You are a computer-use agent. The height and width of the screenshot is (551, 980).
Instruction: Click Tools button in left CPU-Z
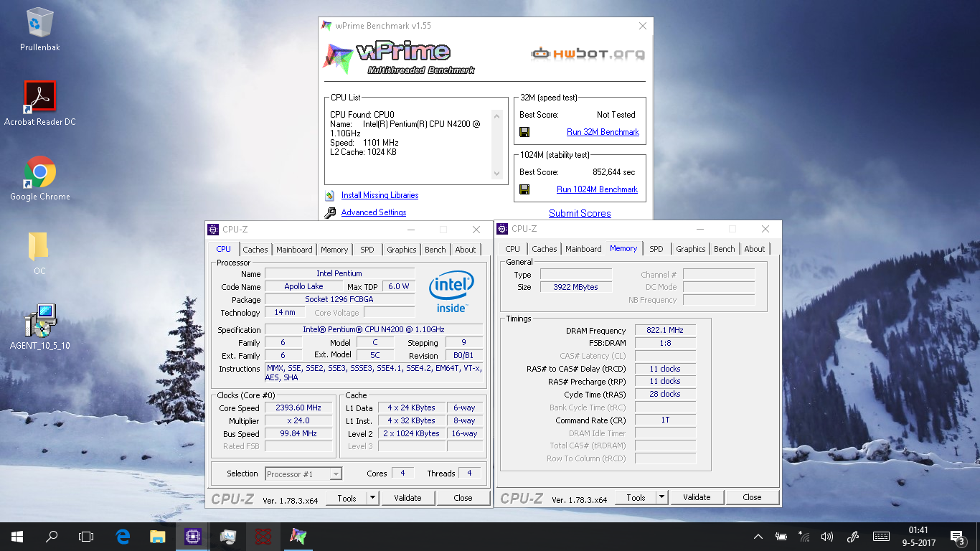pyautogui.click(x=347, y=498)
